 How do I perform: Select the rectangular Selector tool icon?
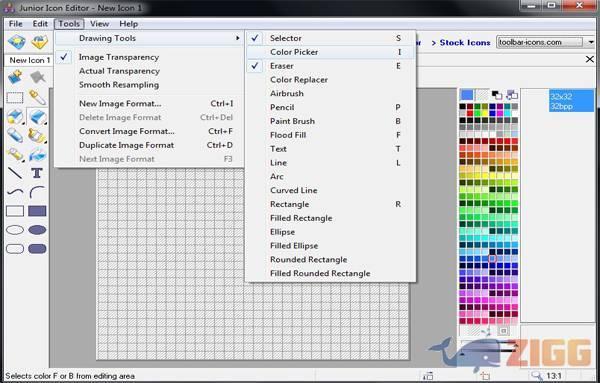15,98
